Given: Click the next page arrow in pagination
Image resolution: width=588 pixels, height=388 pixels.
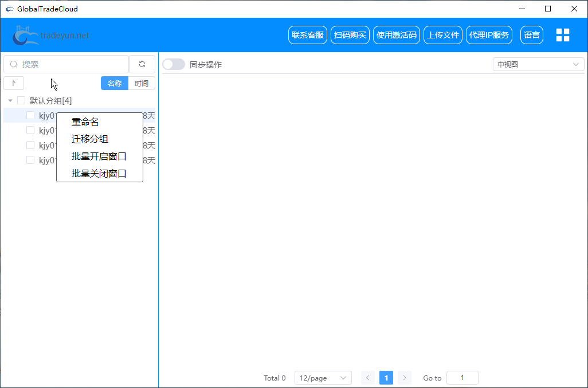Looking at the screenshot, I should pos(404,378).
